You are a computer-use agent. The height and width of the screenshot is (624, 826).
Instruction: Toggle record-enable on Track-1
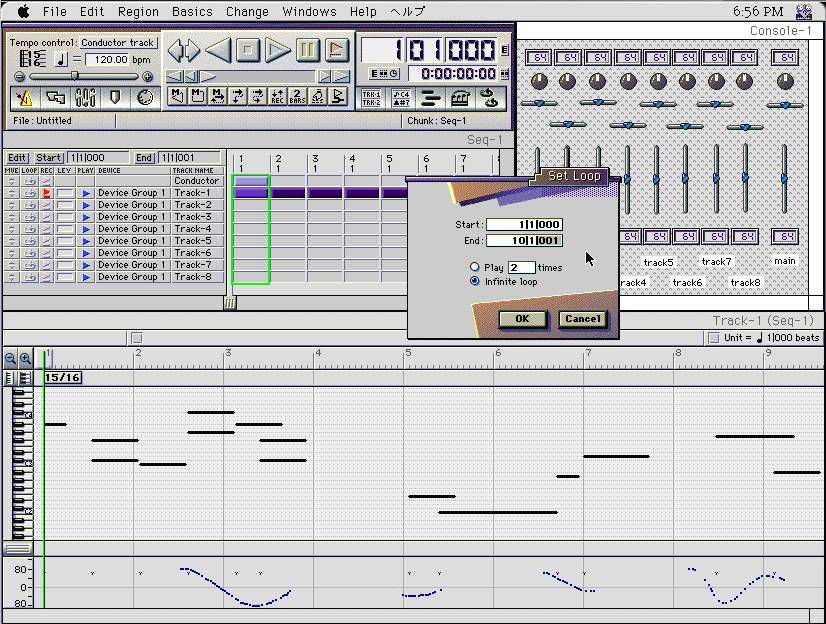(x=46, y=193)
